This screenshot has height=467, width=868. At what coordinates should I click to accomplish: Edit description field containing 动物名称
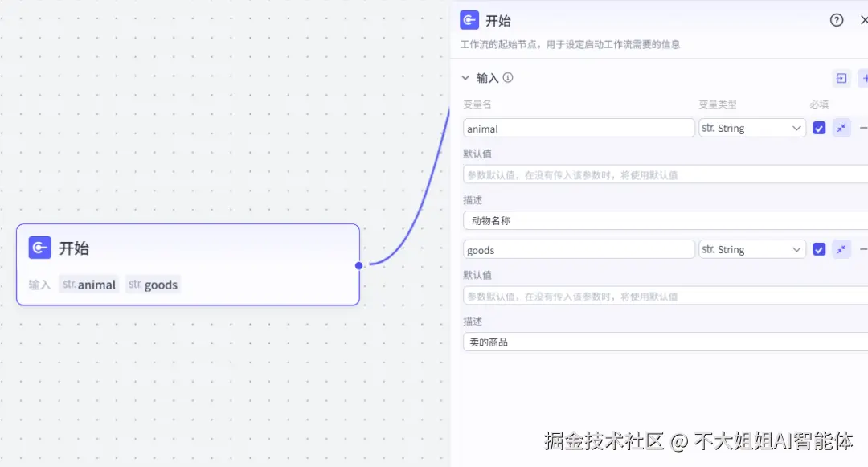pyautogui.click(x=665, y=220)
